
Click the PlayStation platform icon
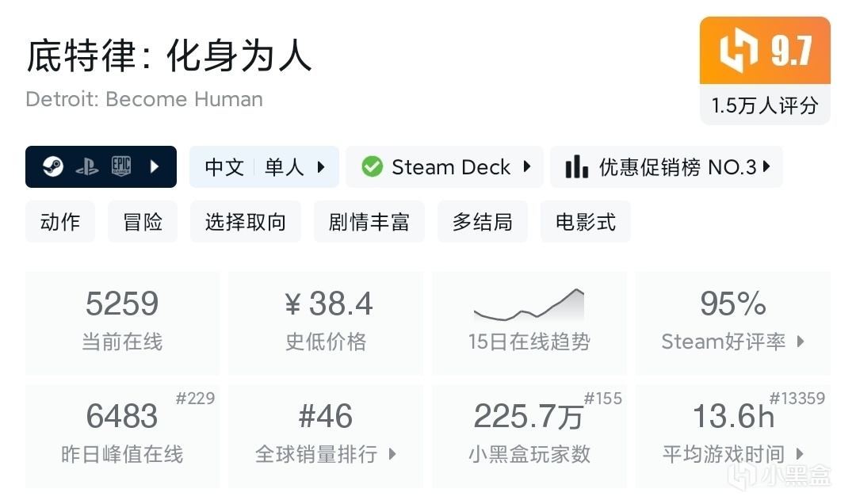tap(87, 166)
